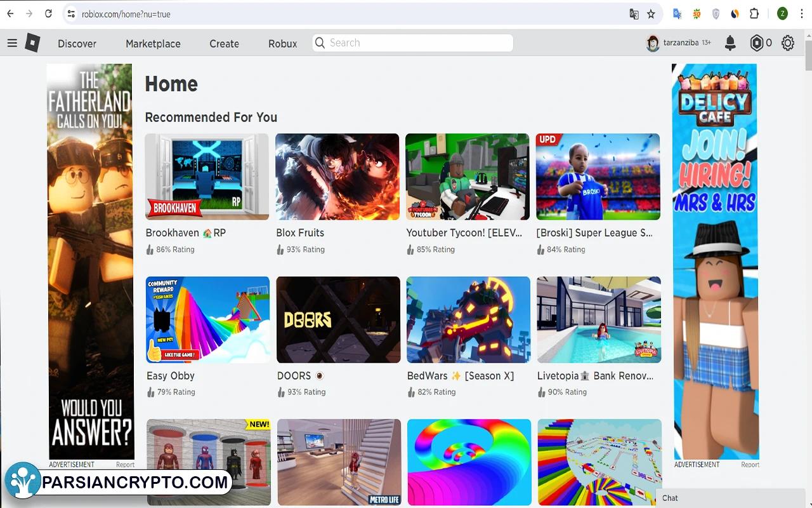Open DOORS game thumbnail

click(x=338, y=319)
